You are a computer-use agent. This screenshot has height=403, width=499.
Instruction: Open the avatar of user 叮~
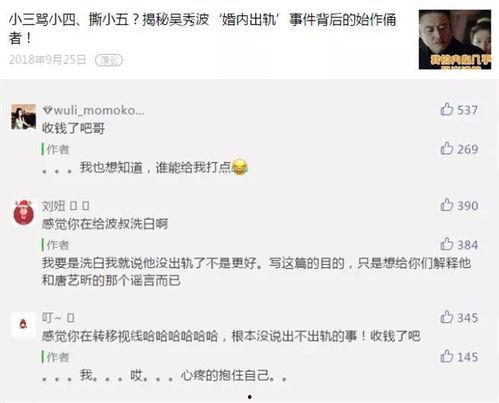[23, 325]
